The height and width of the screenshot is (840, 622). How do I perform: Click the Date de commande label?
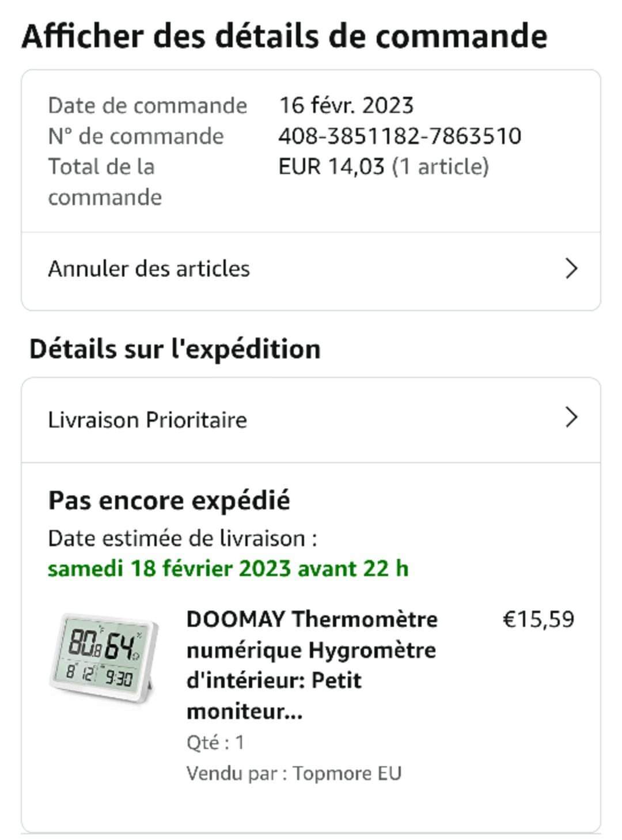pyautogui.click(x=147, y=105)
